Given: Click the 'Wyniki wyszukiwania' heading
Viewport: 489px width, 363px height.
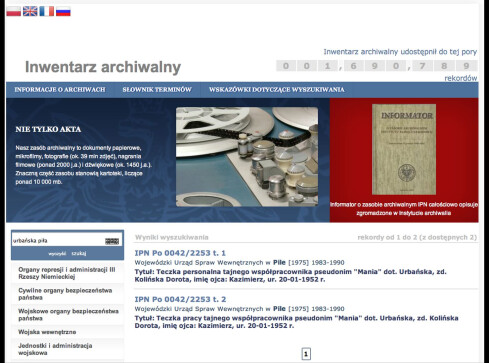Looking at the screenshot, I should point(172,237).
